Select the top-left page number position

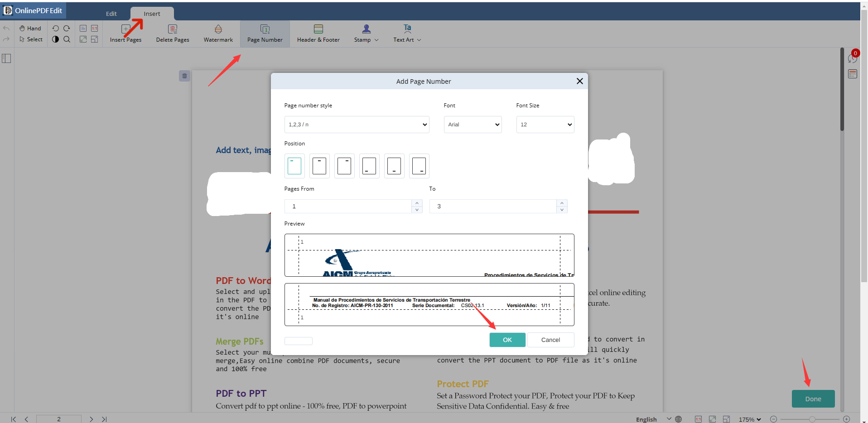point(294,166)
